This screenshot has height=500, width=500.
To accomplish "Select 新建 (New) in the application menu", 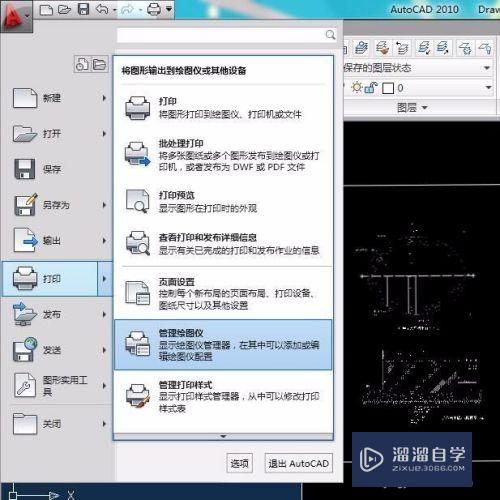I will pyautogui.click(x=57, y=98).
